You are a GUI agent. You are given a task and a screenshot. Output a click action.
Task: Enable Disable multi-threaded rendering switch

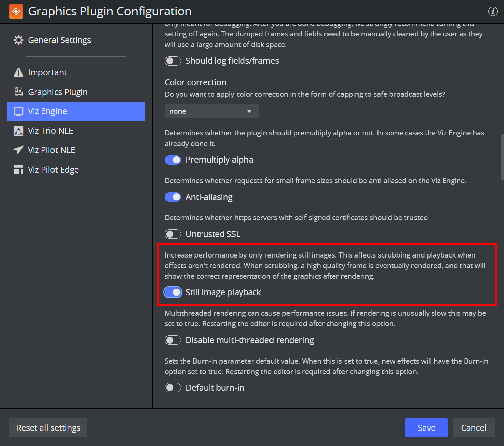point(173,340)
